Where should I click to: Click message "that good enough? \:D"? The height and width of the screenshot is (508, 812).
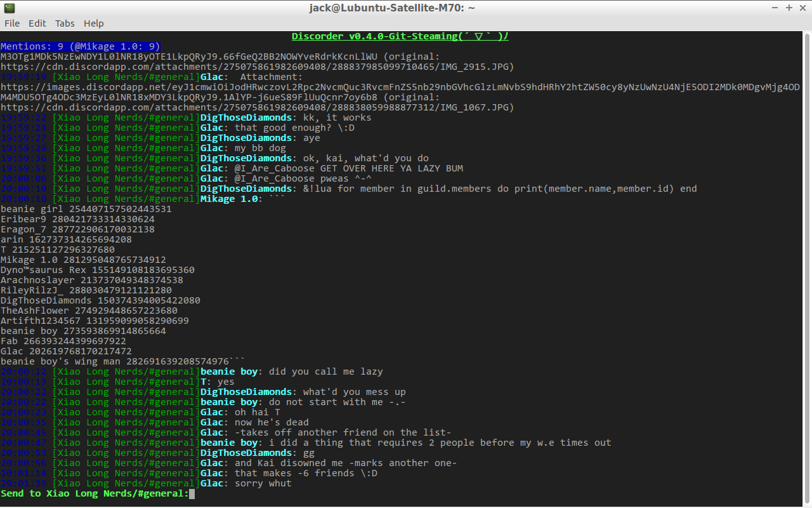[294, 128]
